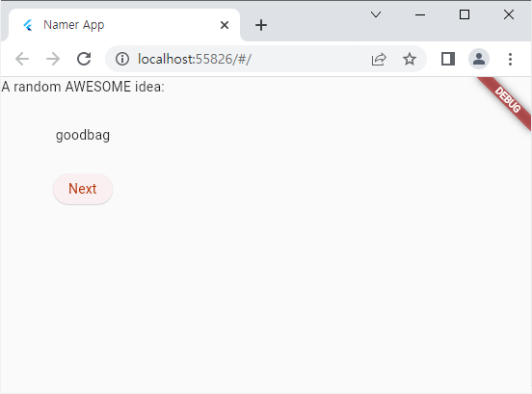Click the Flutter favicon on the tab
The width and height of the screenshot is (532, 394).
point(28,25)
